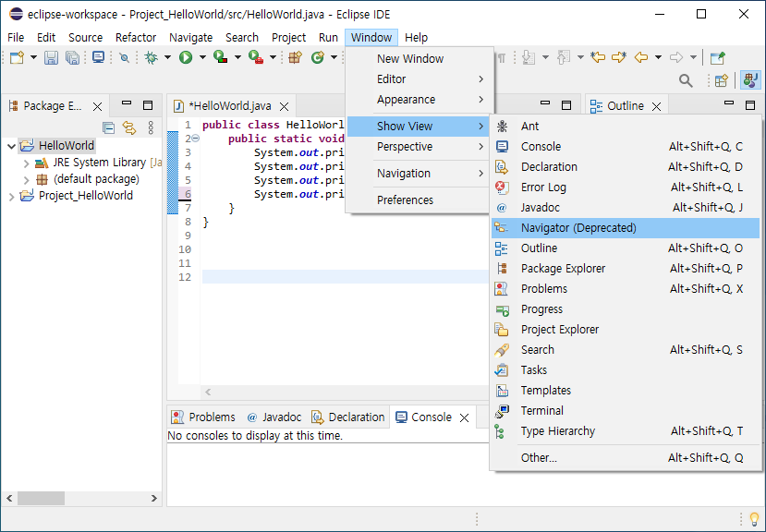The width and height of the screenshot is (766, 532).
Task: Click the Save toolbar icon
Action: tap(51, 57)
